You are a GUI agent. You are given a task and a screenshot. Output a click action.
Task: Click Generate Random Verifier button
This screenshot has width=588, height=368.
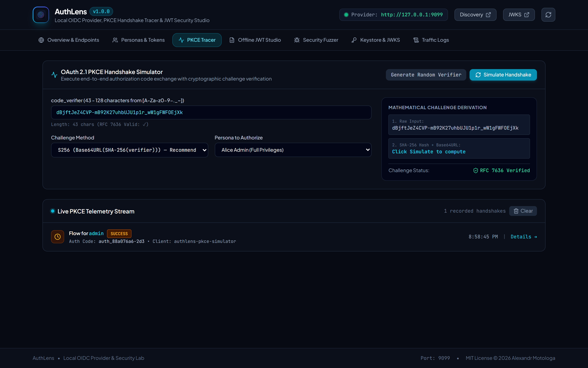tap(426, 75)
